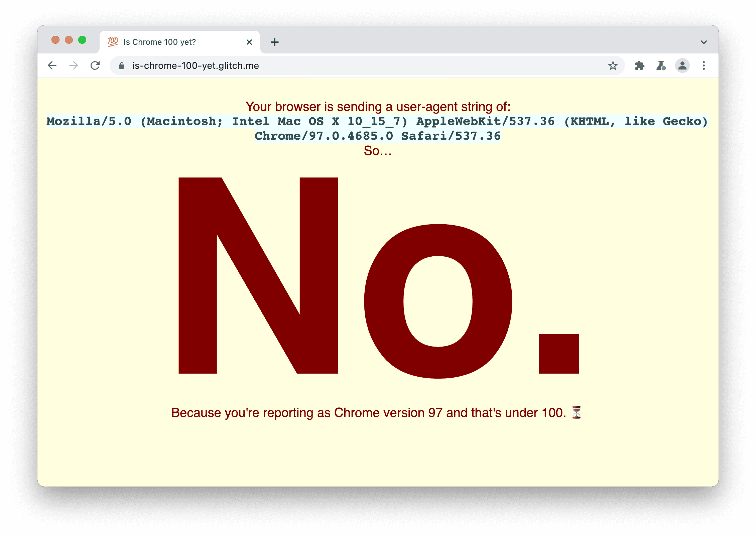This screenshot has width=756, height=536.
Task: Click the reload page icon
Action: coord(95,65)
